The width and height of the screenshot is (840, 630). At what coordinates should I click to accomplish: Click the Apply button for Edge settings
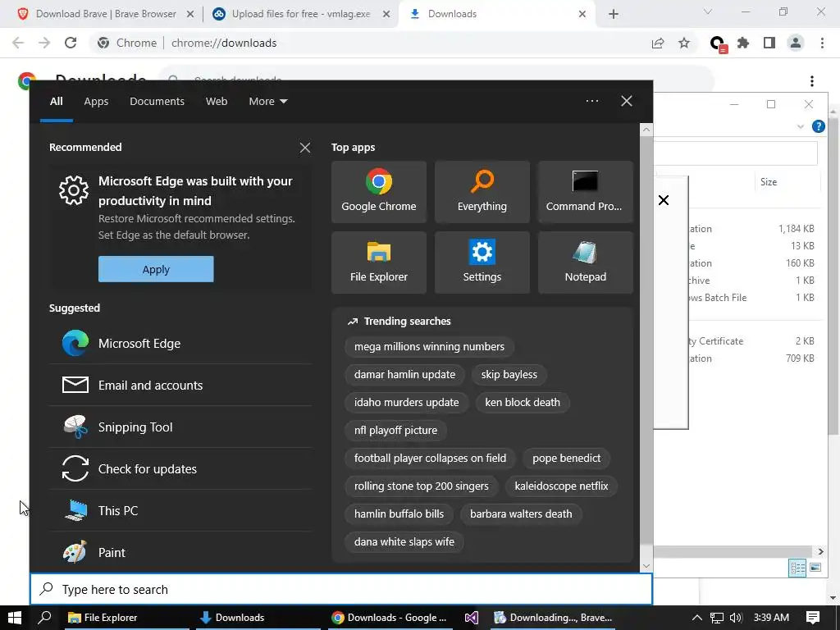[156, 269]
